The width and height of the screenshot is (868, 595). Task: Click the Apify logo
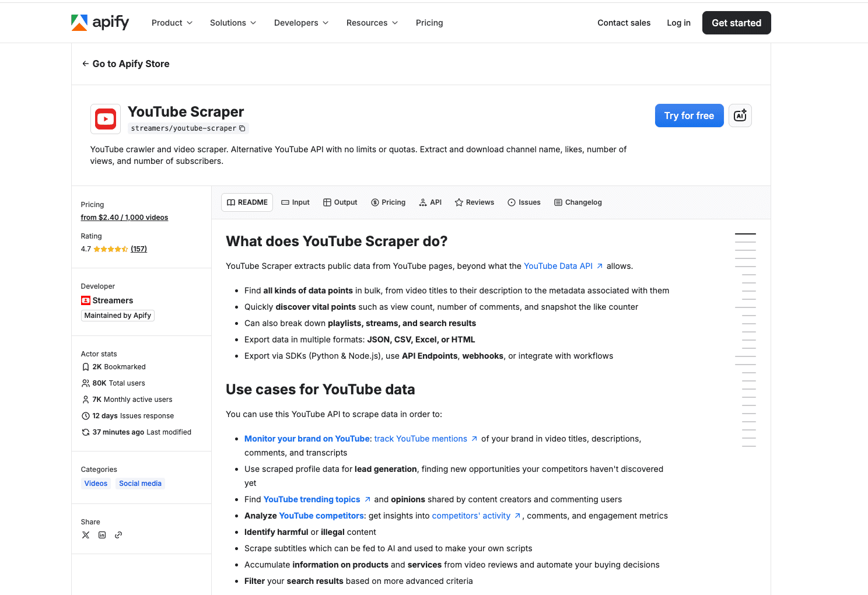tap(100, 23)
